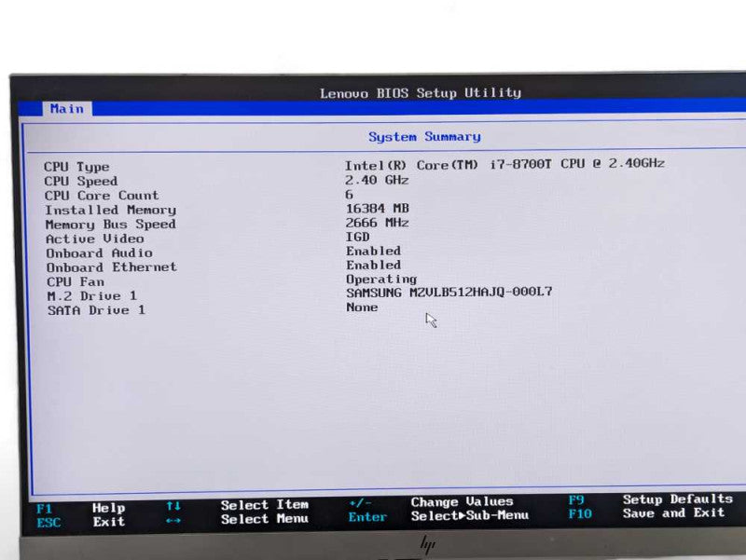Select the CPU Type label
Screen dimensions: 746x560
(76, 167)
